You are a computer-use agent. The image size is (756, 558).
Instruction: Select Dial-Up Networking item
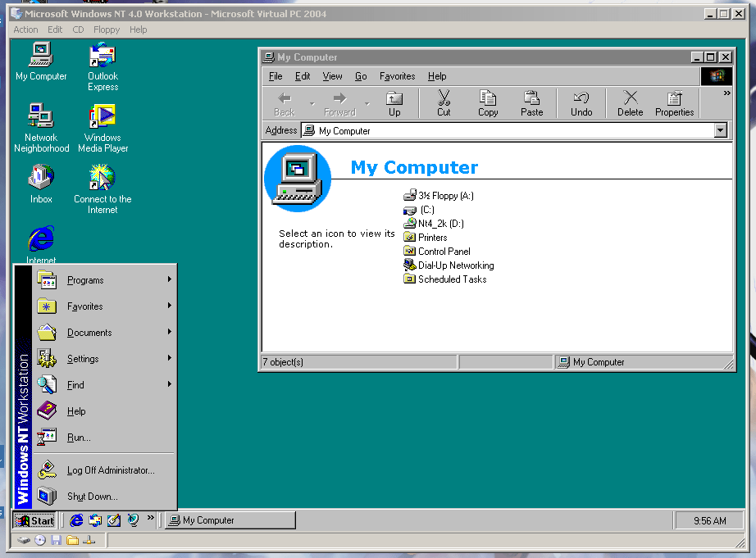[x=449, y=265]
